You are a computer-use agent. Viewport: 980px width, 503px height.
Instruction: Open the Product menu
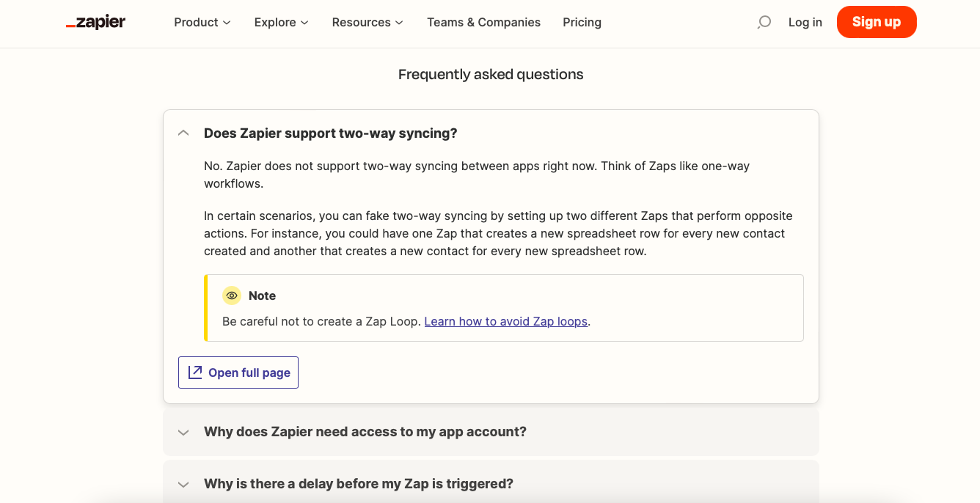[202, 22]
